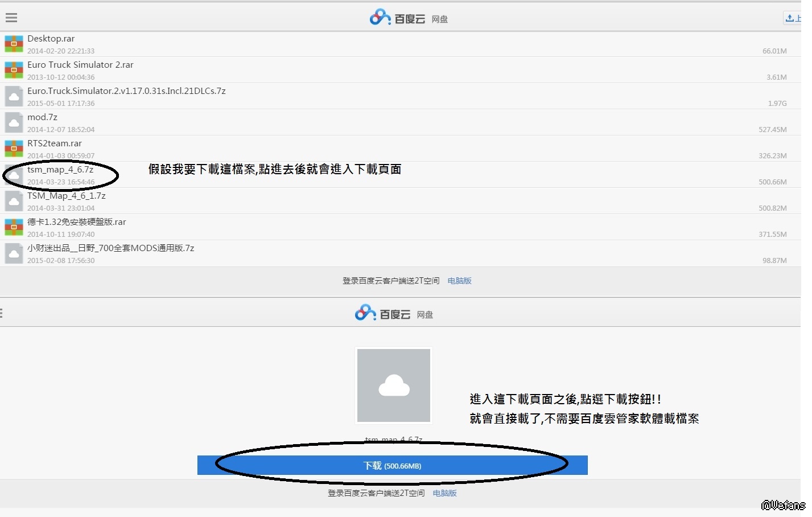
Task: Click the 500.82M size of TSM_Map_4_6_1.7z
Action: point(773,208)
